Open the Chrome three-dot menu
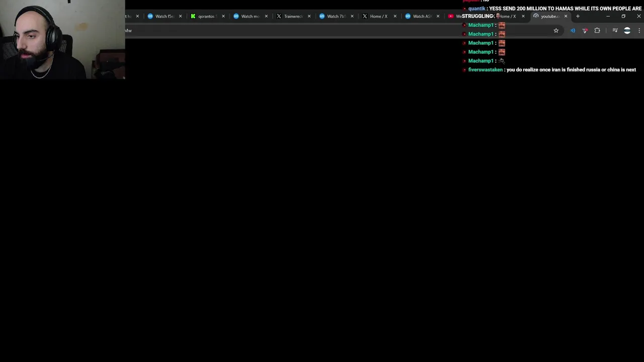Image resolution: width=644 pixels, height=362 pixels. 639,31
